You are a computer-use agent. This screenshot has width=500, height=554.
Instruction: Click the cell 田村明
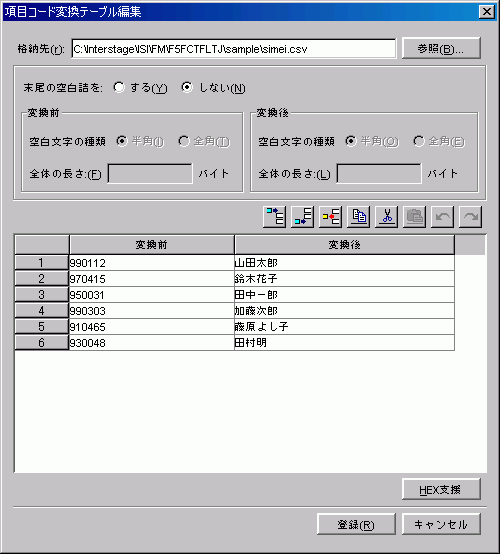(345, 342)
